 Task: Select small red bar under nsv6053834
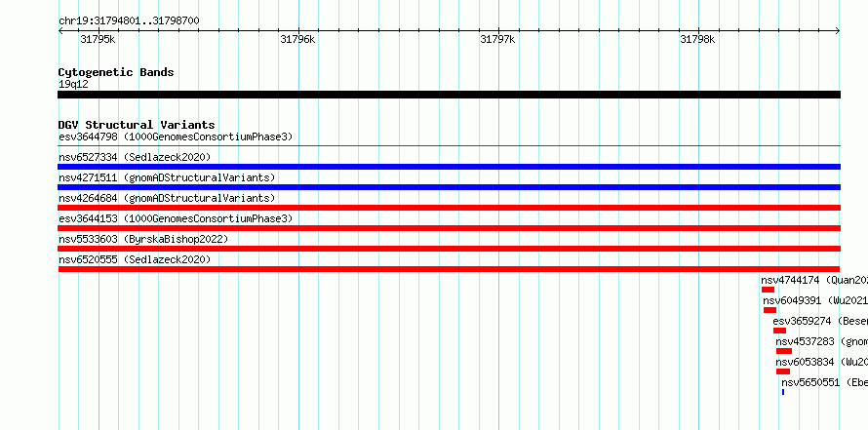[x=783, y=371]
